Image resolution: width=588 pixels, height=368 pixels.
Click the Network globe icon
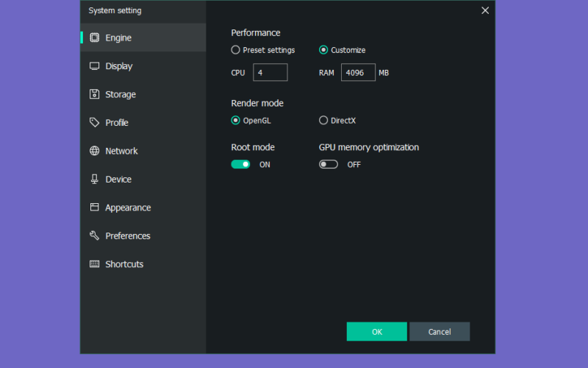[95, 151]
